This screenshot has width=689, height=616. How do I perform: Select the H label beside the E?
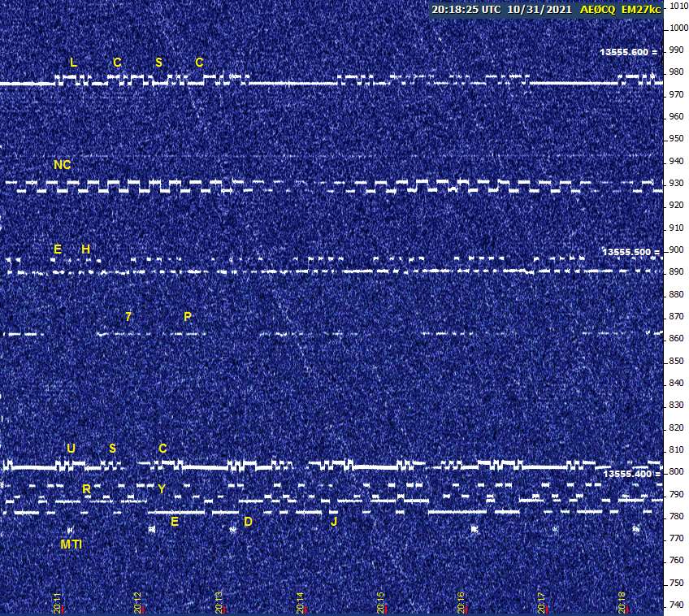click(x=85, y=249)
